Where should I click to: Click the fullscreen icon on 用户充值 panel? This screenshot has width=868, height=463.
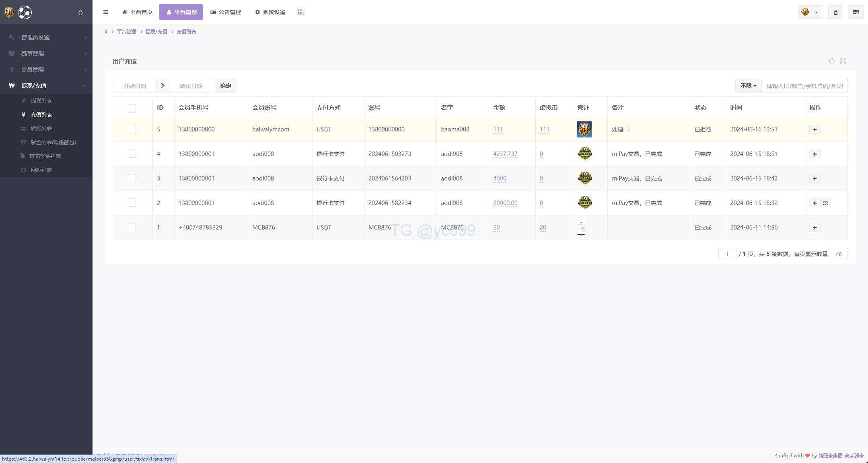843,61
